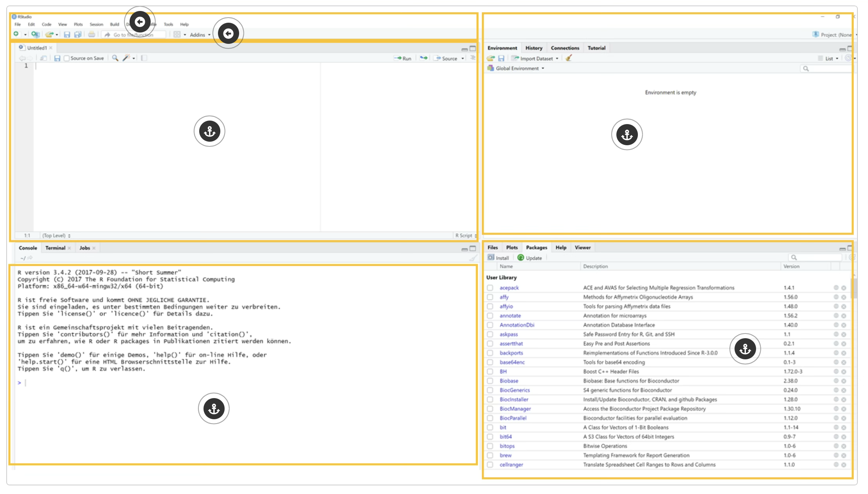Check the checkbox next to the affy package
868x494 pixels.
click(x=490, y=297)
